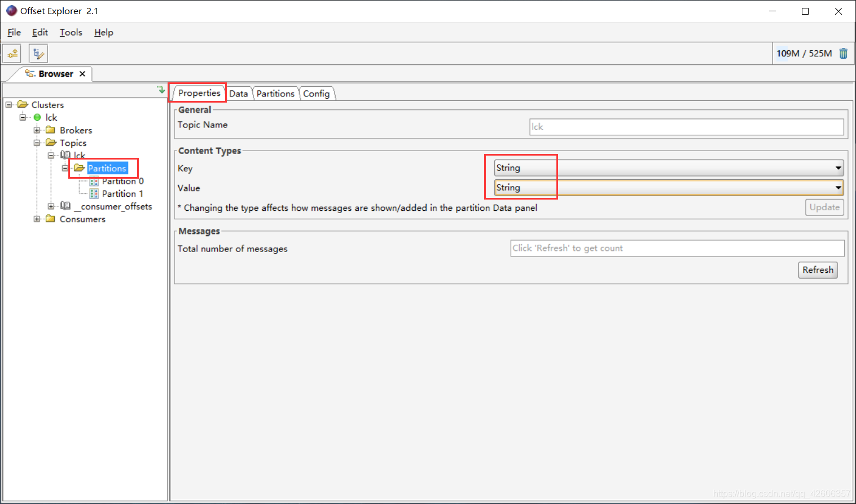Run garbage collection via trash icon
Screen dimensions: 856x504
click(x=844, y=54)
